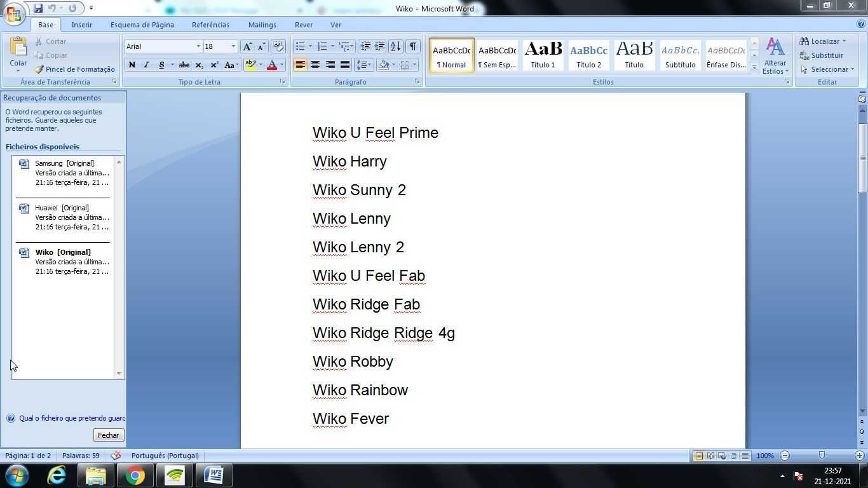Open the Inserir ribbon tab

82,25
